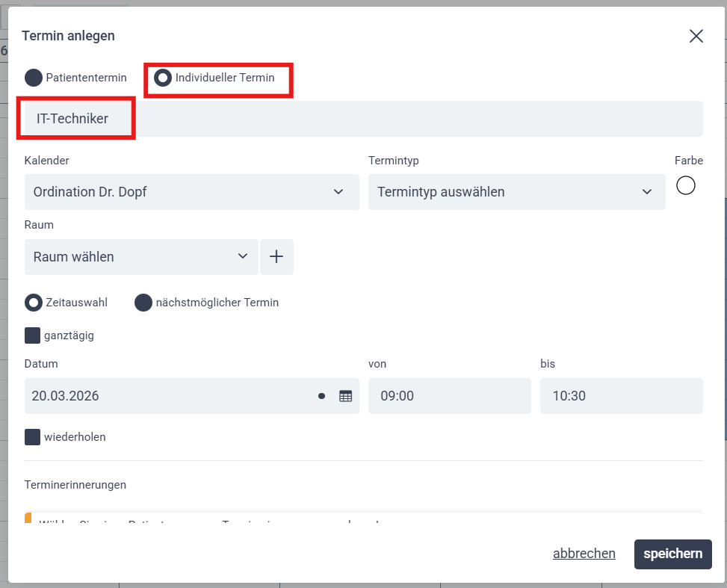Edit the bis end time 10:30
727x588 pixels.
point(621,396)
